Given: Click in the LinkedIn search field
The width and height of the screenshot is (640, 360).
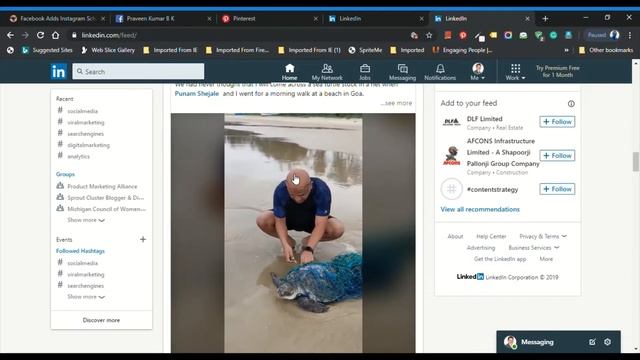Looking at the screenshot, I should [x=138, y=71].
